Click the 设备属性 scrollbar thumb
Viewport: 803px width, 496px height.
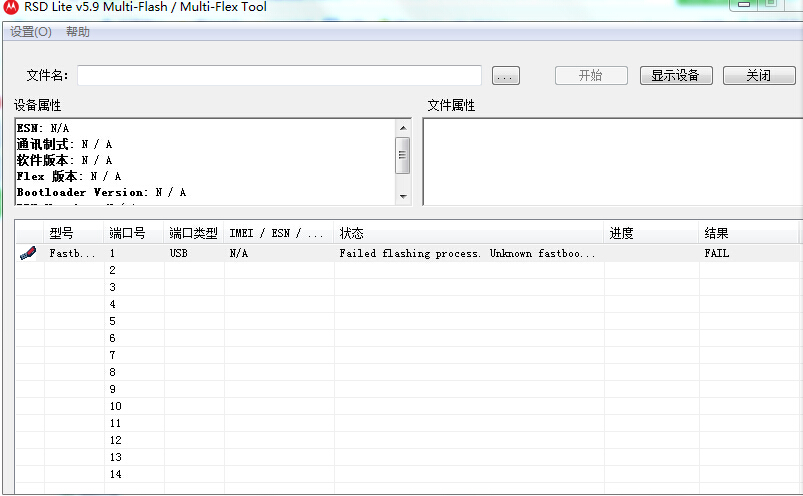[403, 155]
